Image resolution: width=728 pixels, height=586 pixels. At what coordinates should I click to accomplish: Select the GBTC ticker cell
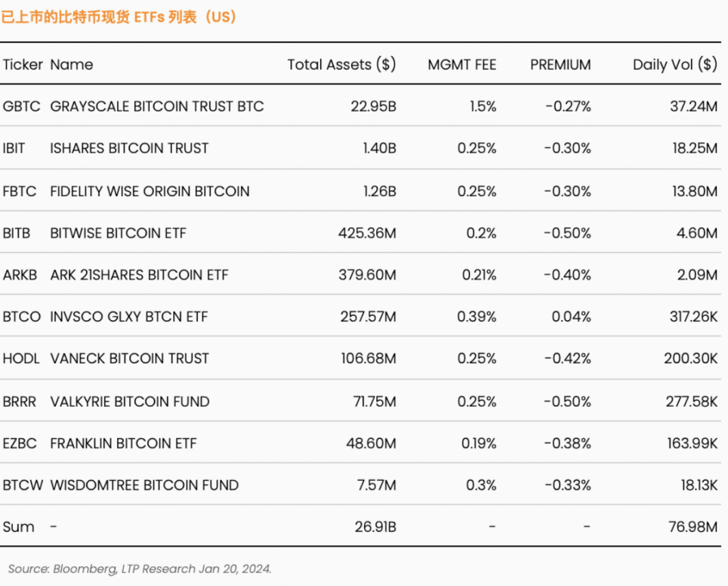[21, 106]
